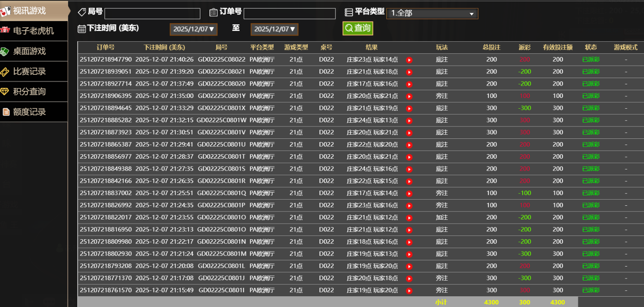This screenshot has width=644, height=307.
Task: Click the playing cards icon beside 视讯游戏
Action: [5, 11]
